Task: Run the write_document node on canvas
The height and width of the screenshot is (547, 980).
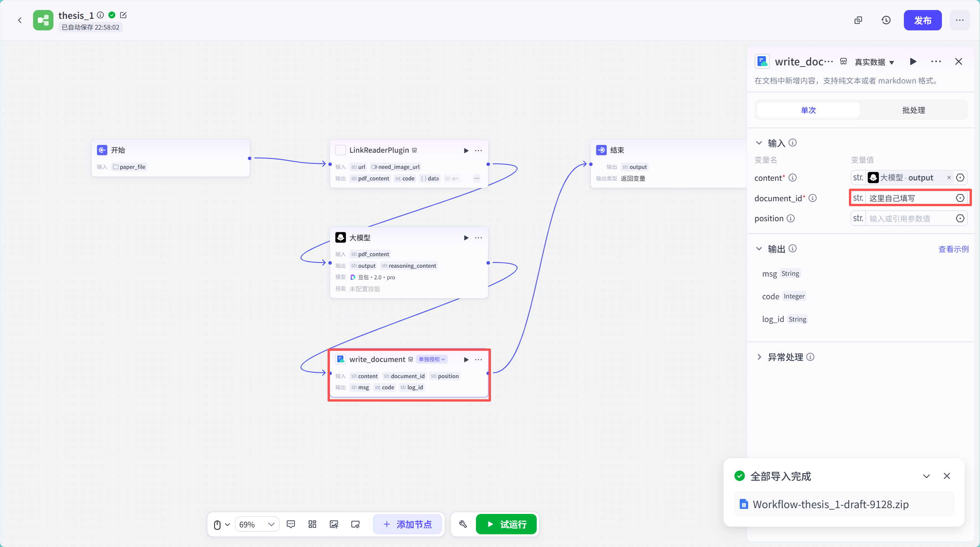Action: pyautogui.click(x=466, y=359)
